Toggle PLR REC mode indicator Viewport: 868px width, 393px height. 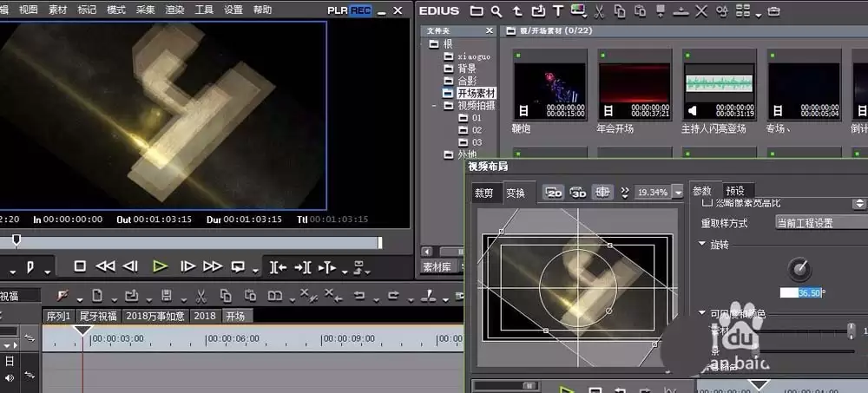349,10
